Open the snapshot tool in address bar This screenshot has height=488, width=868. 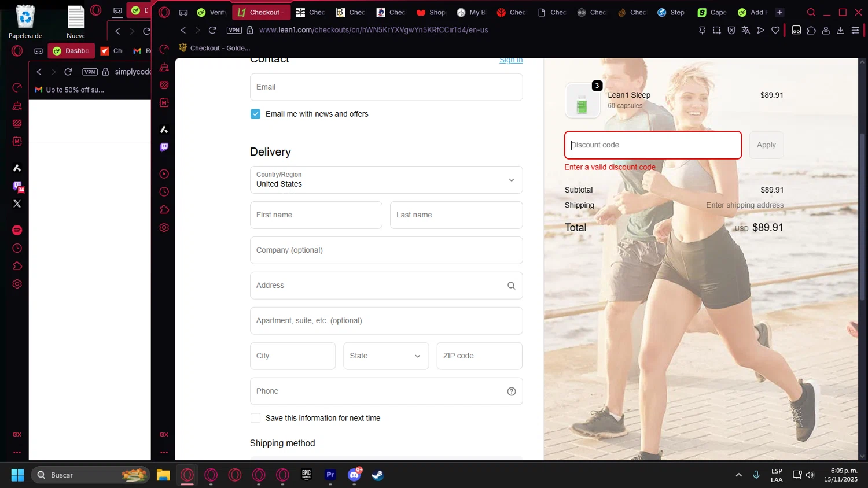(x=717, y=30)
